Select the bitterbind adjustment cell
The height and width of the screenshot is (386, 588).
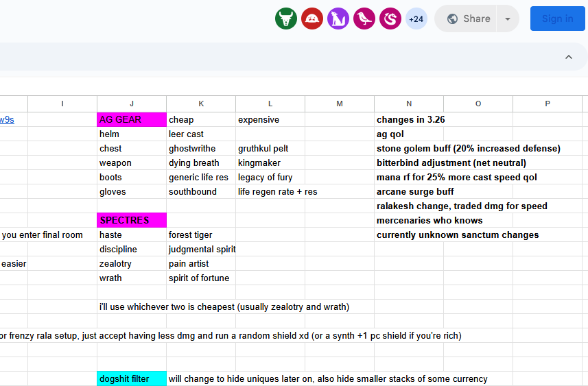451,163
